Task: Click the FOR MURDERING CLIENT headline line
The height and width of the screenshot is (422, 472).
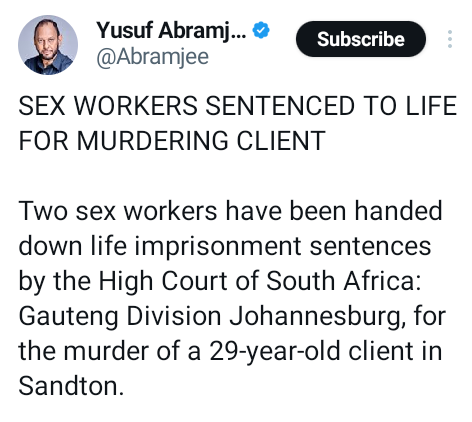Action: (172, 141)
